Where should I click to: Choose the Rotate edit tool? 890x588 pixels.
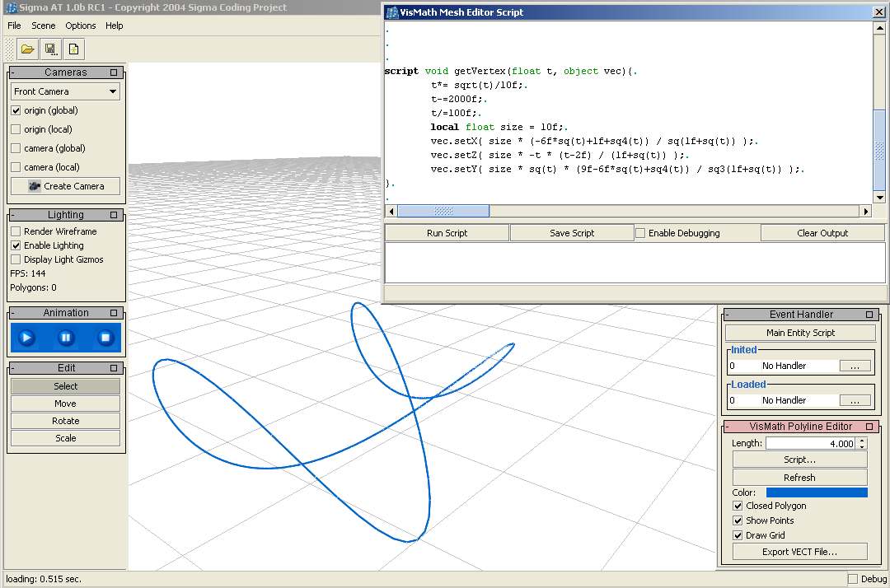coord(65,421)
